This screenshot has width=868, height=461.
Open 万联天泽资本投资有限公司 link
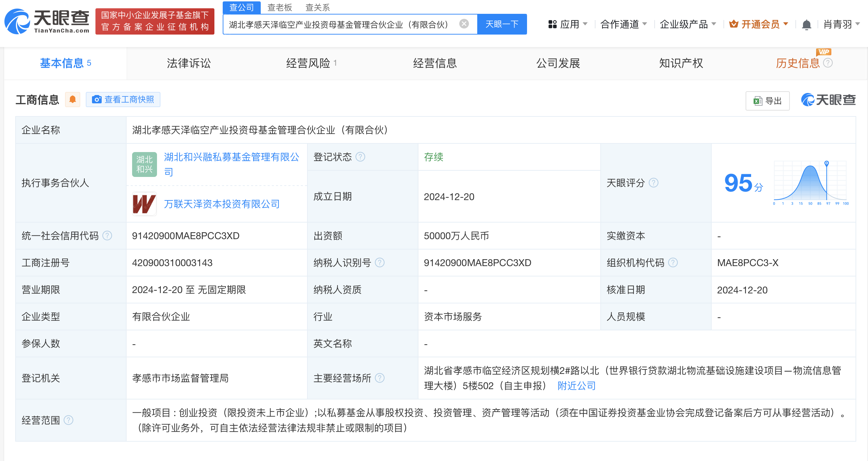click(x=222, y=204)
